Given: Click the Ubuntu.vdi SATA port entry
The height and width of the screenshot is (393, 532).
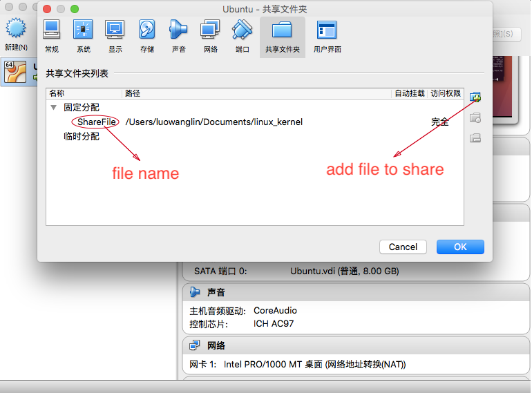Looking at the screenshot, I should (344, 271).
